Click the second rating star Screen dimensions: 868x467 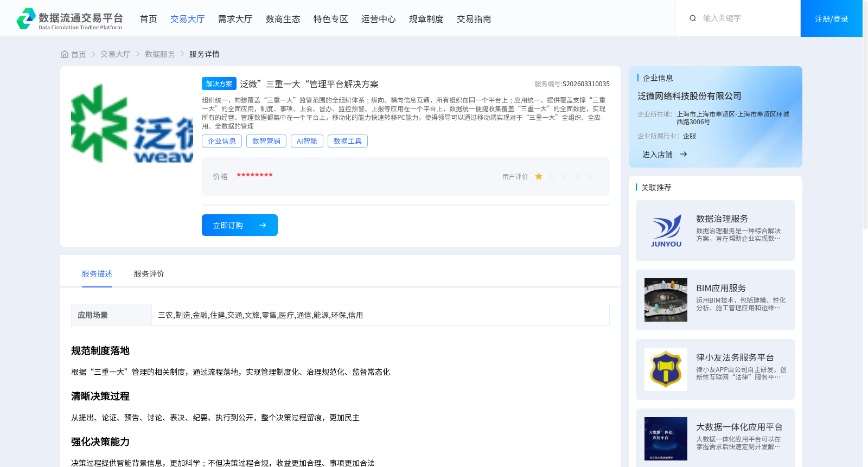(x=552, y=176)
